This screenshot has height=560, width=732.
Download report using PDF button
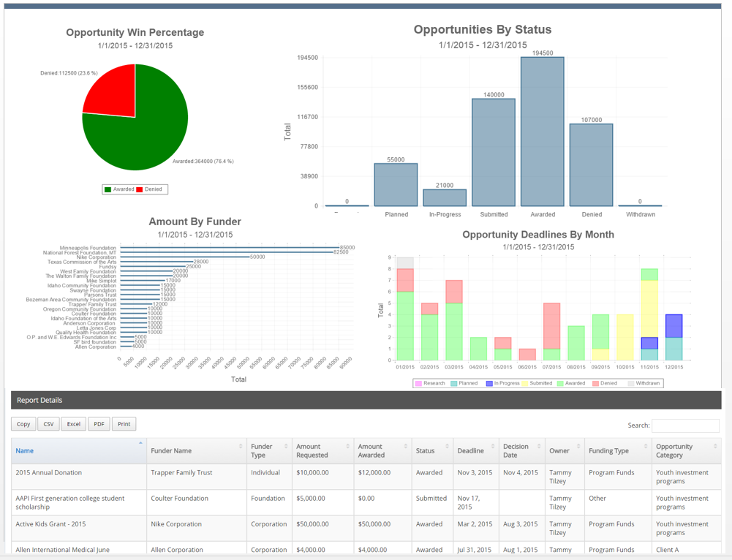[99, 424]
